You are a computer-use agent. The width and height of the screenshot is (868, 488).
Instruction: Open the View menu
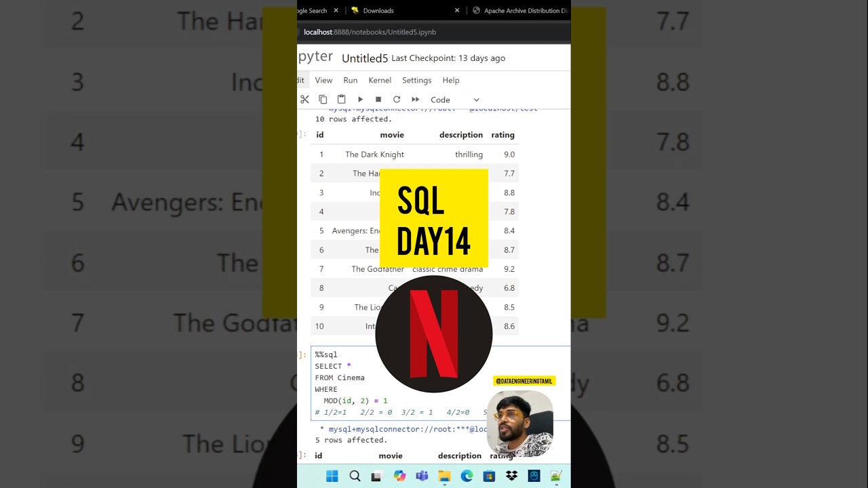click(x=323, y=80)
